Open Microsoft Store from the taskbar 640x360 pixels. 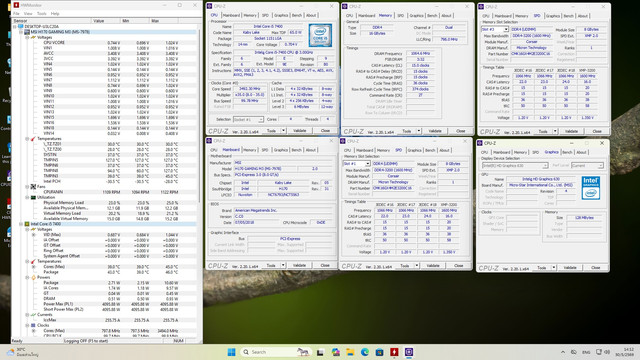379,352
